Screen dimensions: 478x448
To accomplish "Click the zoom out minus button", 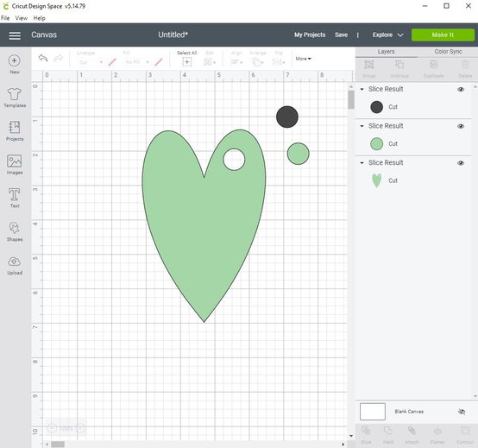I will pyautogui.click(x=52, y=428).
